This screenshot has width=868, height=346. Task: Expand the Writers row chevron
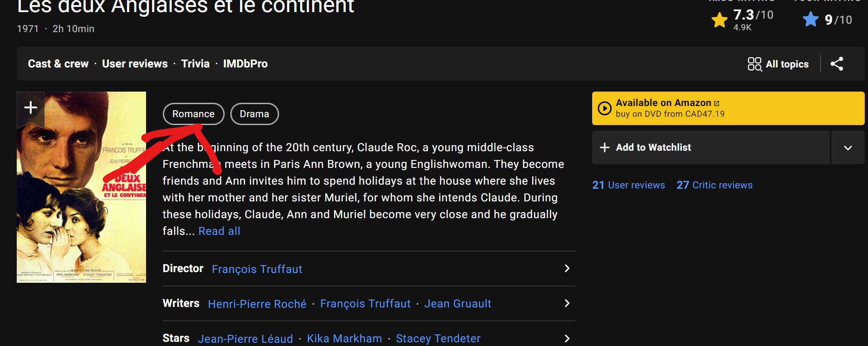click(567, 303)
